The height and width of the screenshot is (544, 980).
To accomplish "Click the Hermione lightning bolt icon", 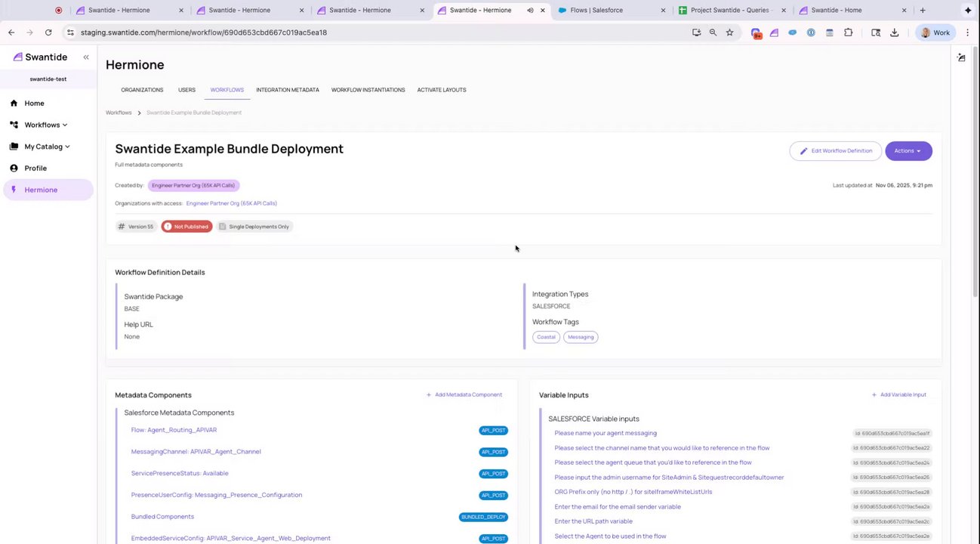I will (14, 190).
